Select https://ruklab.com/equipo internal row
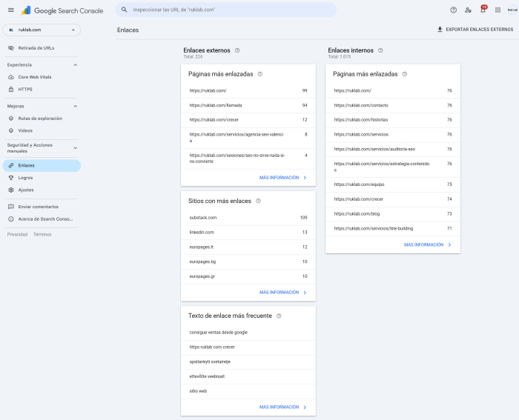Screen dimensions: 519x420 393,184
